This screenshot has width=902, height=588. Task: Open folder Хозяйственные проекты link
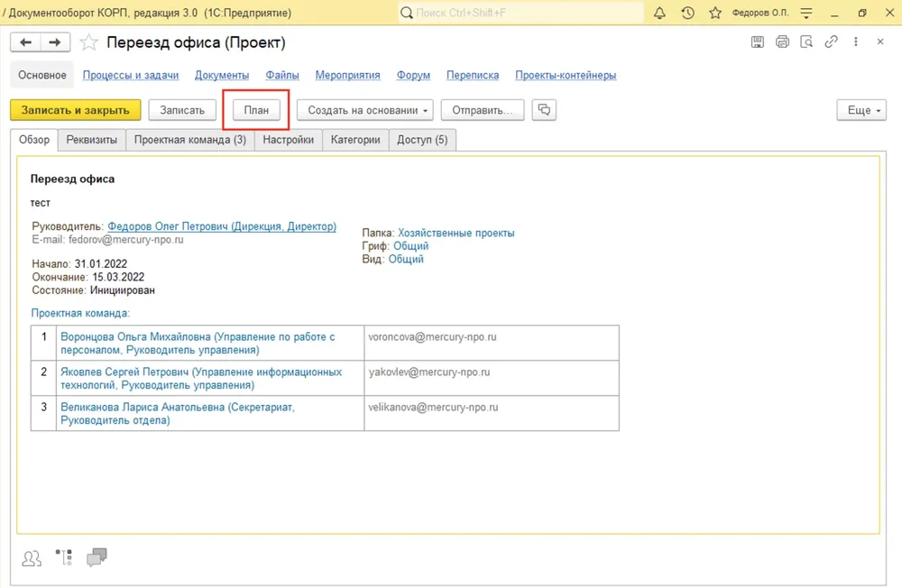456,233
